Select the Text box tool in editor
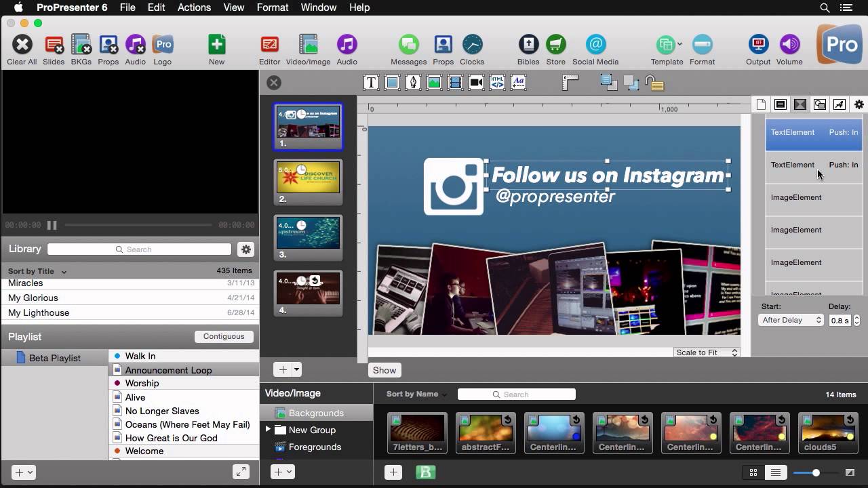Screen dimensions: 868x488 pos(371,83)
